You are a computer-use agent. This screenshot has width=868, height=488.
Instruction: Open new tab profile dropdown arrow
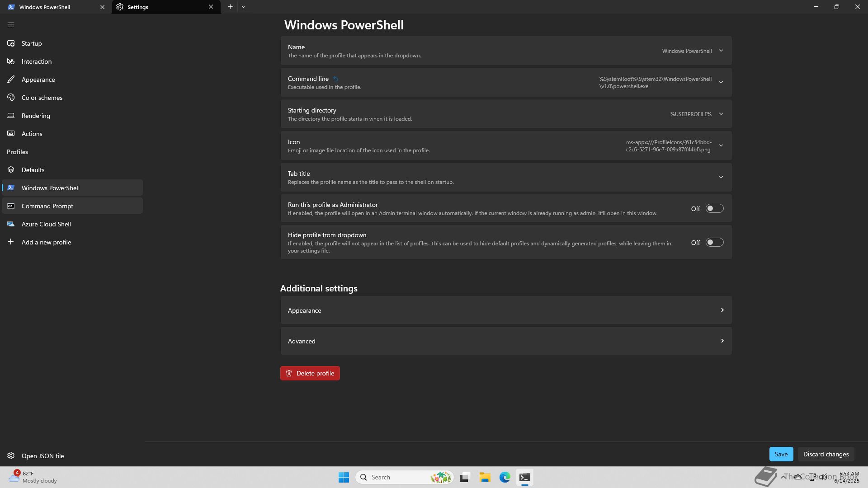[x=244, y=7]
